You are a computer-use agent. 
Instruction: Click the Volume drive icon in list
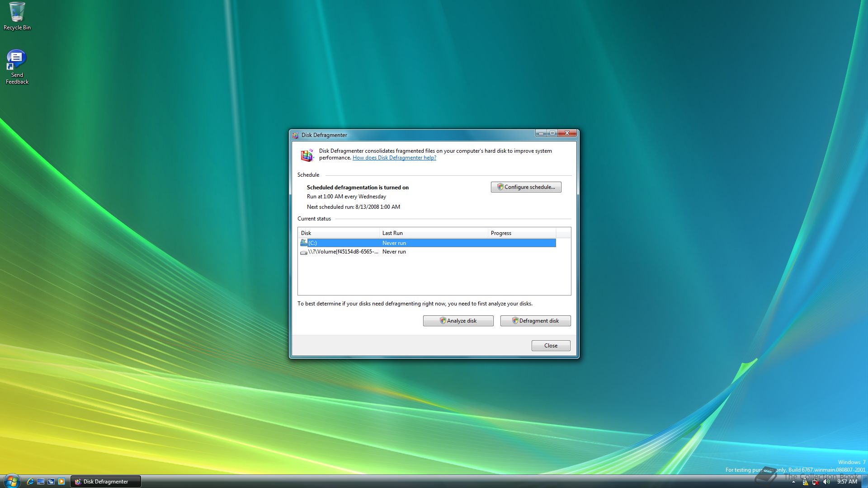point(303,252)
